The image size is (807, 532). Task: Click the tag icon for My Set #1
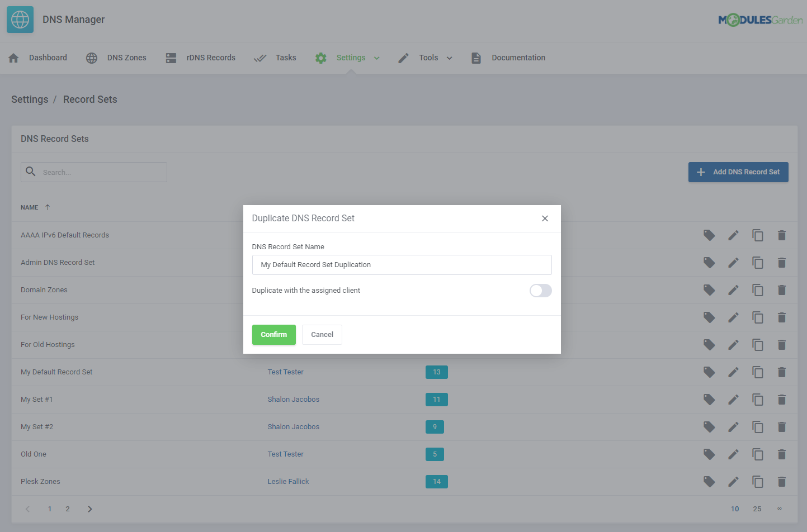tap(709, 399)
